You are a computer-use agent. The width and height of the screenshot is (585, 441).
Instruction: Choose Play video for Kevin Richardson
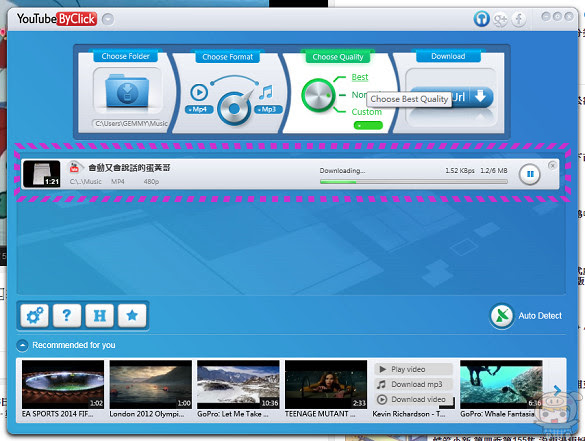click(x=413, y=369)
